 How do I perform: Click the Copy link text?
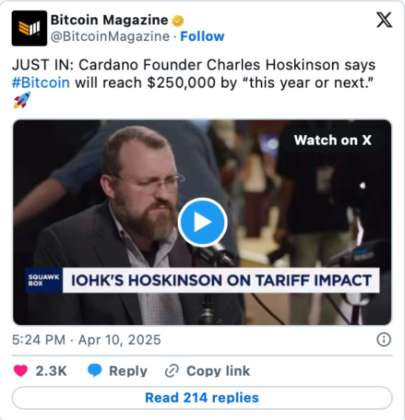click(x=218, y=371)
